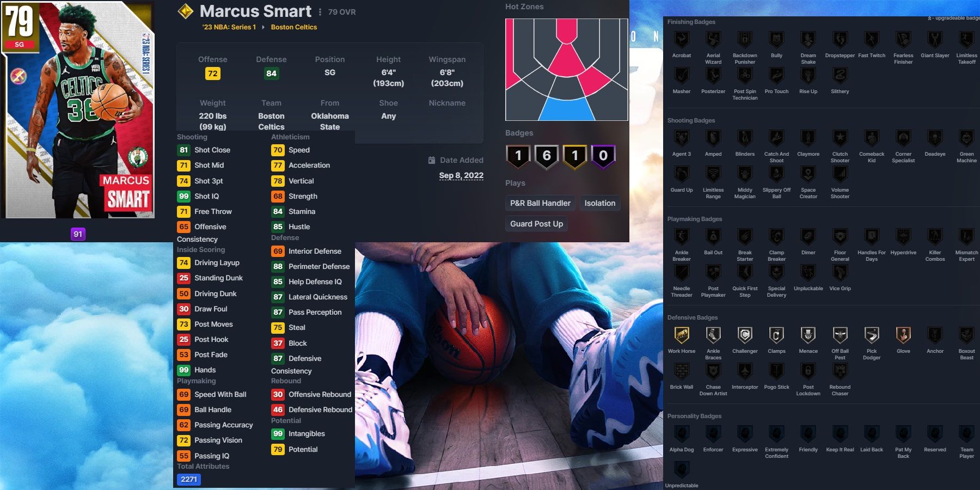
Task: Click the Ball Handle attribute row
Action: [205, 409]
